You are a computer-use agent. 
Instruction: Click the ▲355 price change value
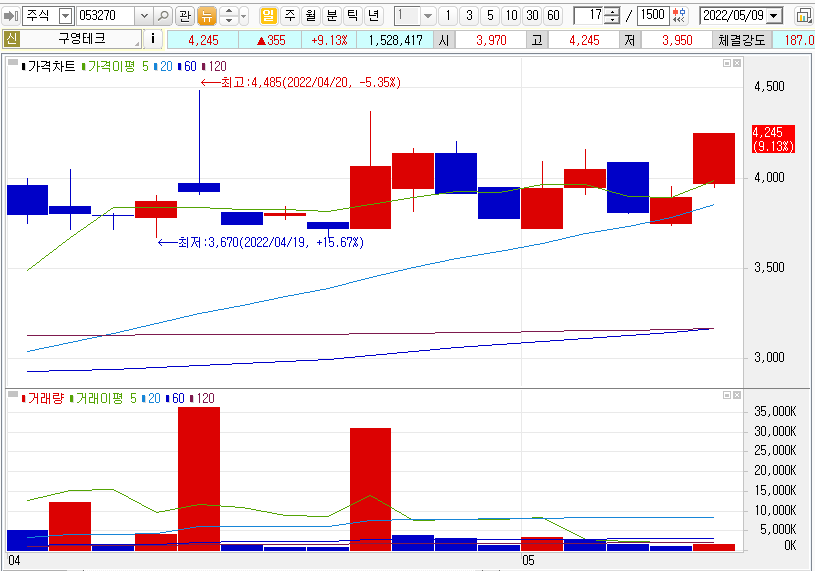(270, 40)
